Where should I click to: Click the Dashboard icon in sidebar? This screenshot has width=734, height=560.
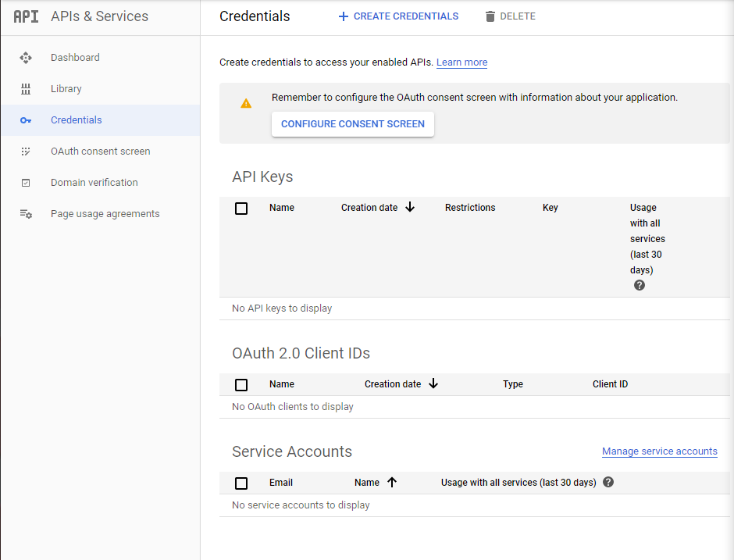26,58
